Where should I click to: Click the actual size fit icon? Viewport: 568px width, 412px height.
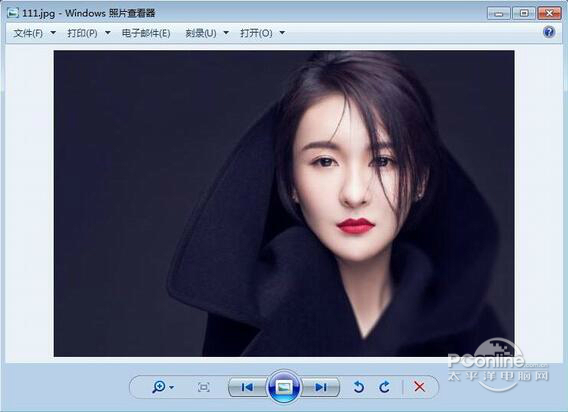(x=204, y=387)
